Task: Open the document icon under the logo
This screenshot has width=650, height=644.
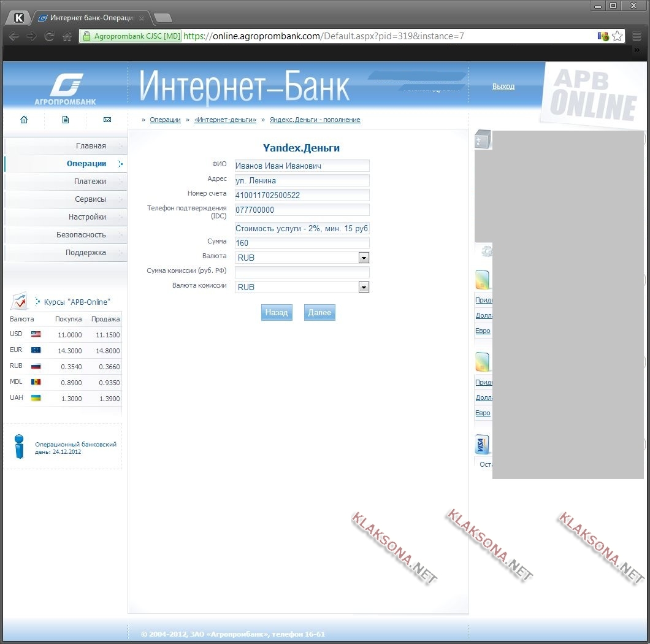Action: [66, 120]
